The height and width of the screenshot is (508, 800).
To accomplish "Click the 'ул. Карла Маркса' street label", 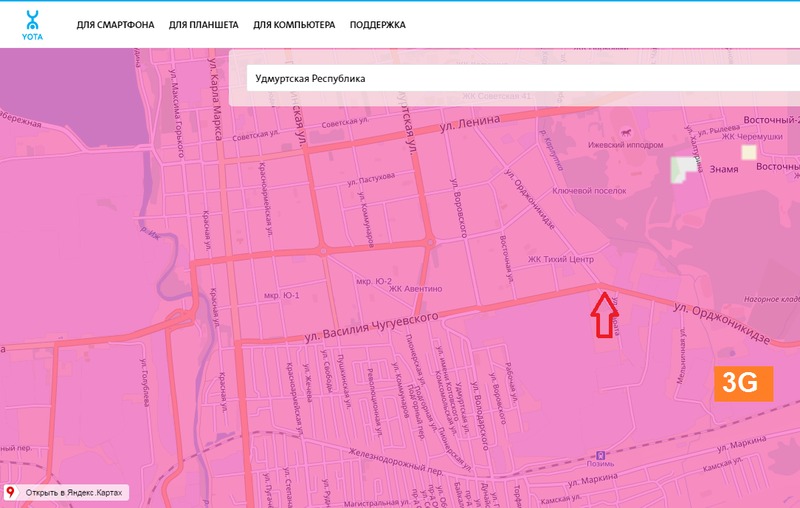I will [215, 98].
